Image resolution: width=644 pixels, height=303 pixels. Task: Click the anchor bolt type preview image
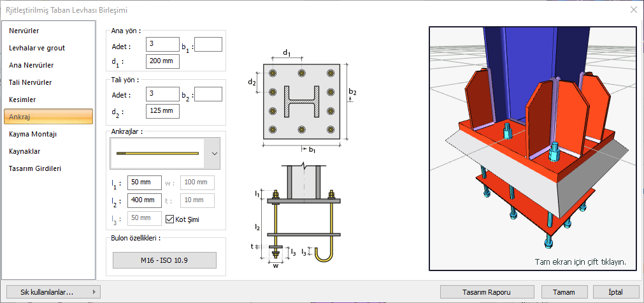click(157, 154)
